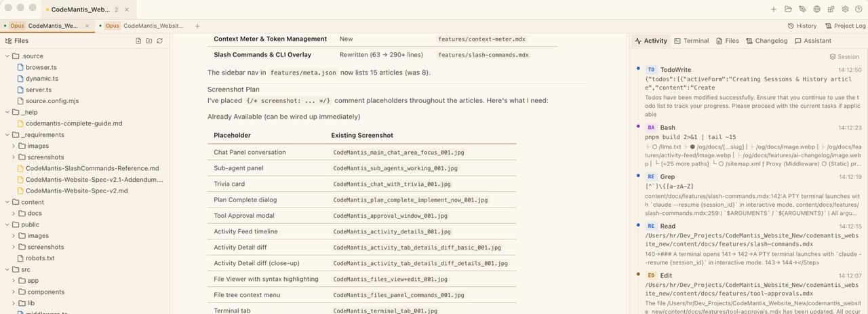This screenshot has height=314, width=868.
Task: Open the settings gear icon
Action: click(845, 9)
